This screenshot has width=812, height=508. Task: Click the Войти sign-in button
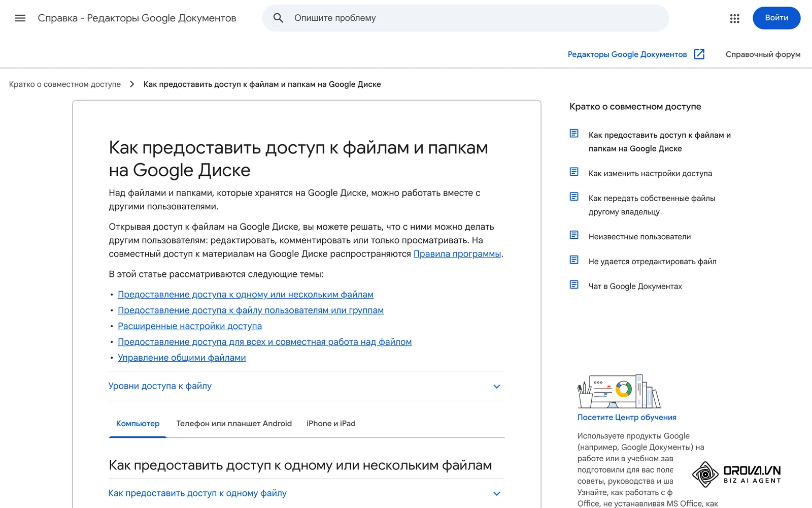pos(776,18)
